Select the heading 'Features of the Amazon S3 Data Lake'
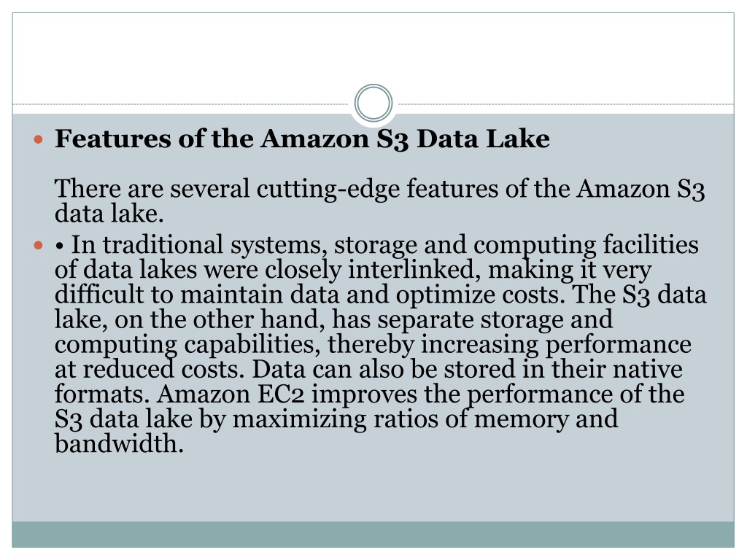Screen dimensions: 747x560 [302, 139]
